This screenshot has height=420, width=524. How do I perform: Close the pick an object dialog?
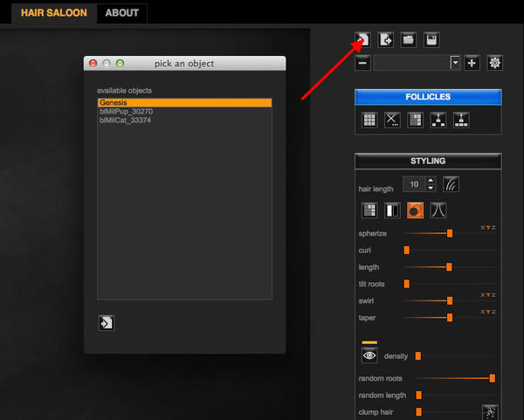coord(93,63)
